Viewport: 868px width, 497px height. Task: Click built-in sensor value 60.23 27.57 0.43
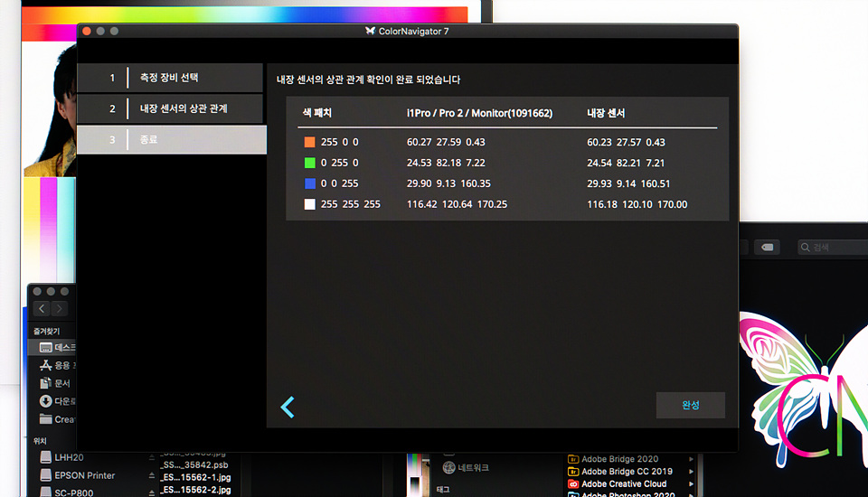click(626, 142)
